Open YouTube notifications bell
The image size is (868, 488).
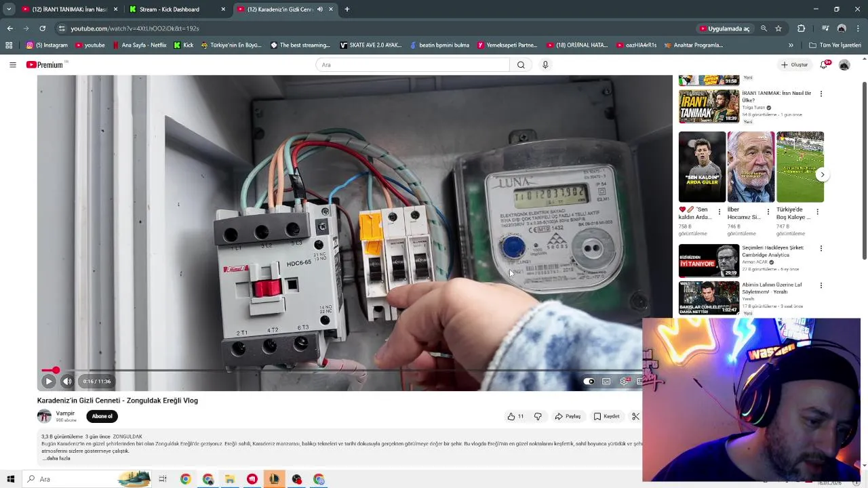point(824,64)
